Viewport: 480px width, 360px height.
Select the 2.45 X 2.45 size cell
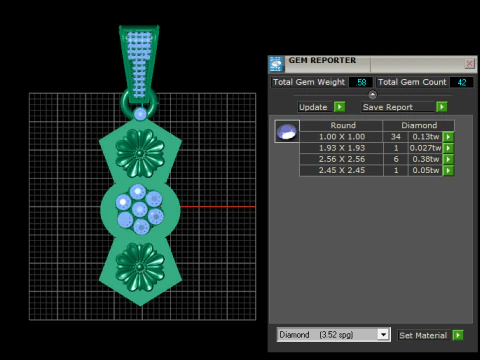coord(341,171)
